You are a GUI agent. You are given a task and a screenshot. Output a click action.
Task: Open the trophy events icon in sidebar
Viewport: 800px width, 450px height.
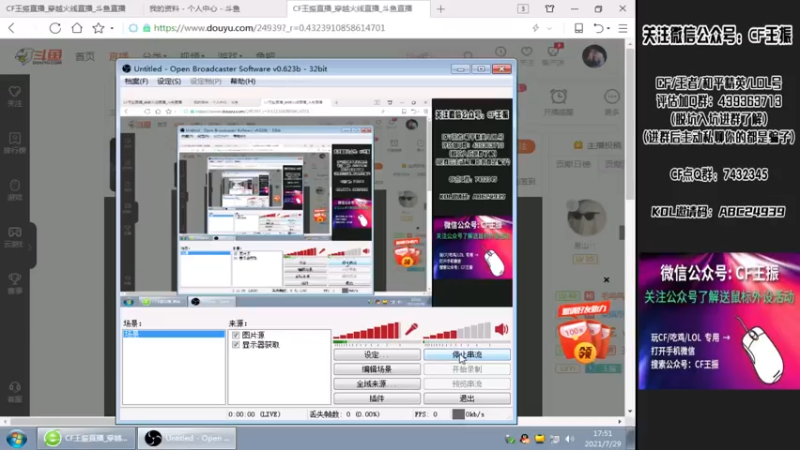(x=15, y=279)
